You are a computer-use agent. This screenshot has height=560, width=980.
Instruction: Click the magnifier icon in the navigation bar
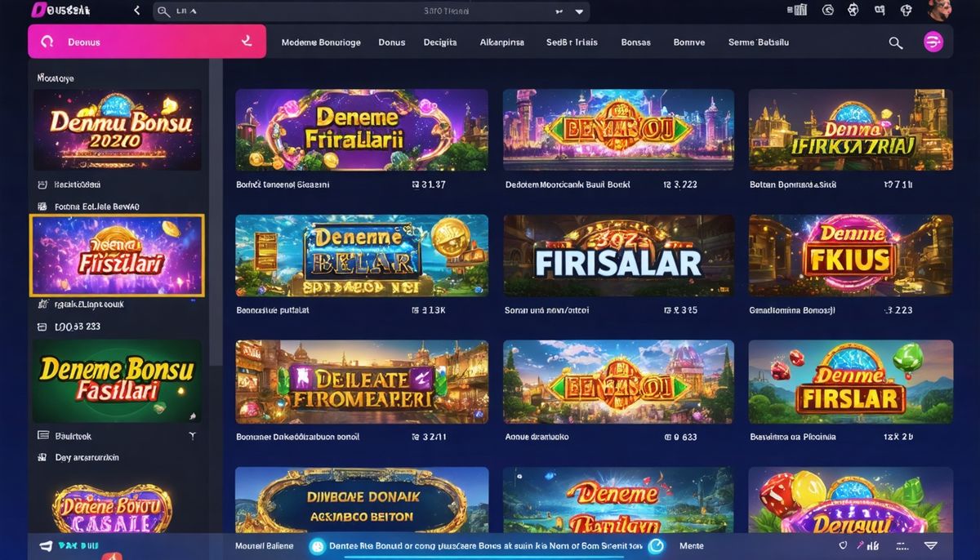pyautogui.click(x=896, y=43)
